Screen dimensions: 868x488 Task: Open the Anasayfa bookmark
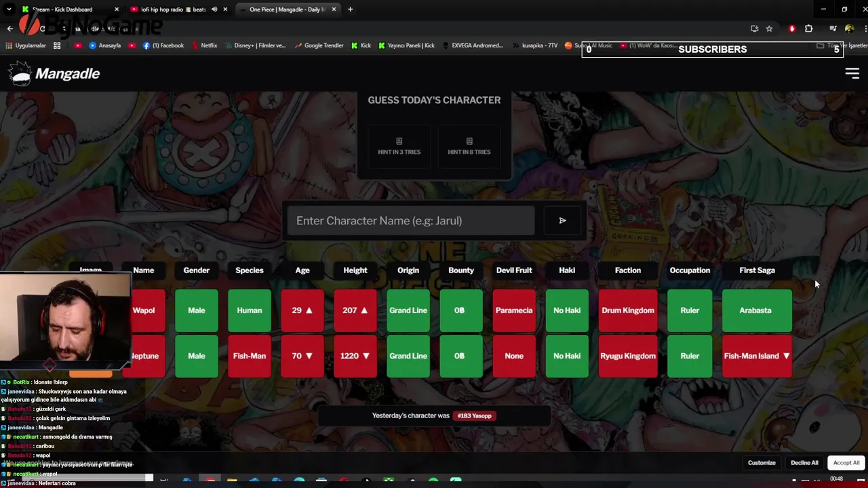(x=104, y=45)
